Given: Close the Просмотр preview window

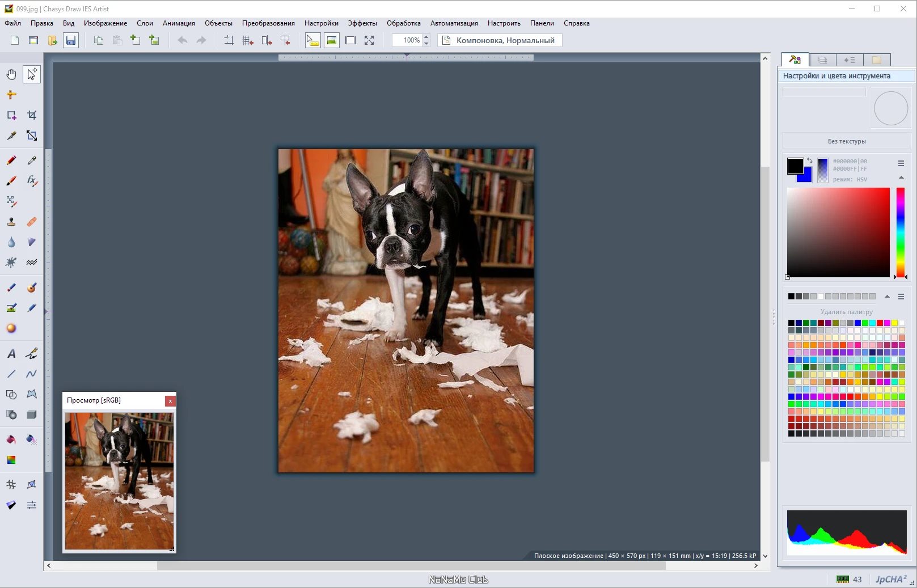Looking at the screenshot, I should click(170, 401).
